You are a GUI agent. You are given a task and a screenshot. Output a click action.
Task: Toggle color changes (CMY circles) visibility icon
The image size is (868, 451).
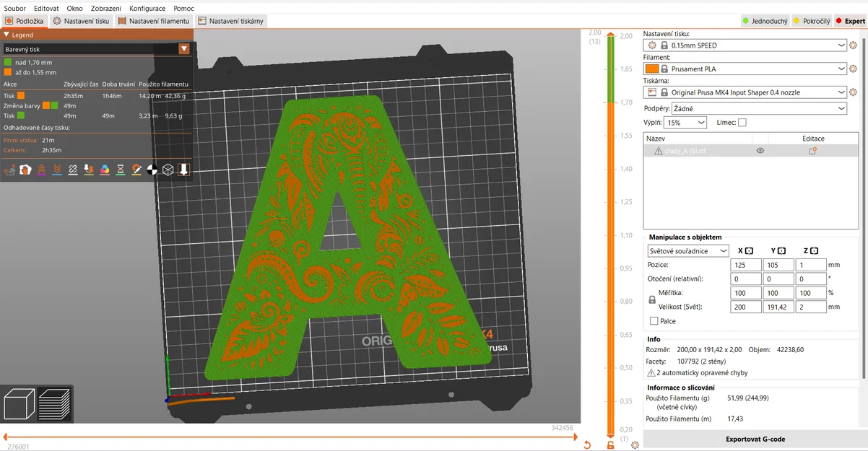point(105,170)
